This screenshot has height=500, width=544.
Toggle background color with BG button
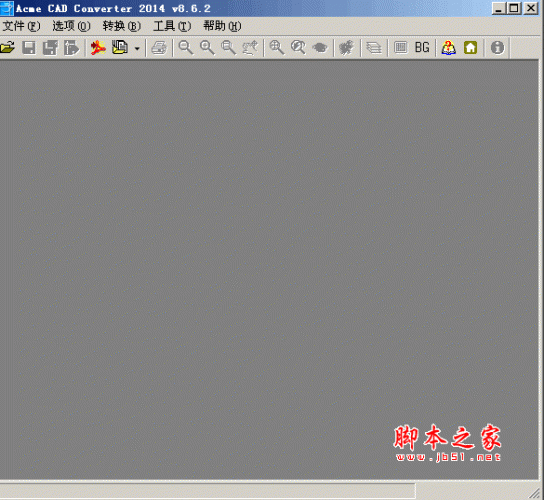point(422,48)
